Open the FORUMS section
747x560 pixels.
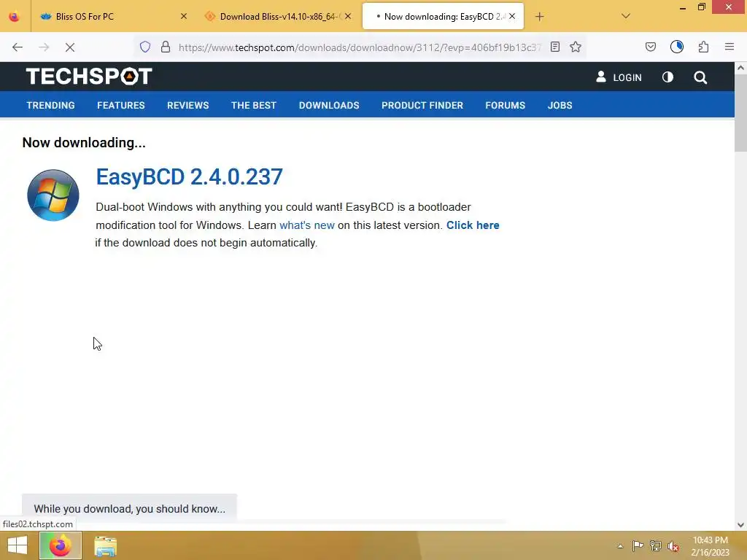(506, 105)
